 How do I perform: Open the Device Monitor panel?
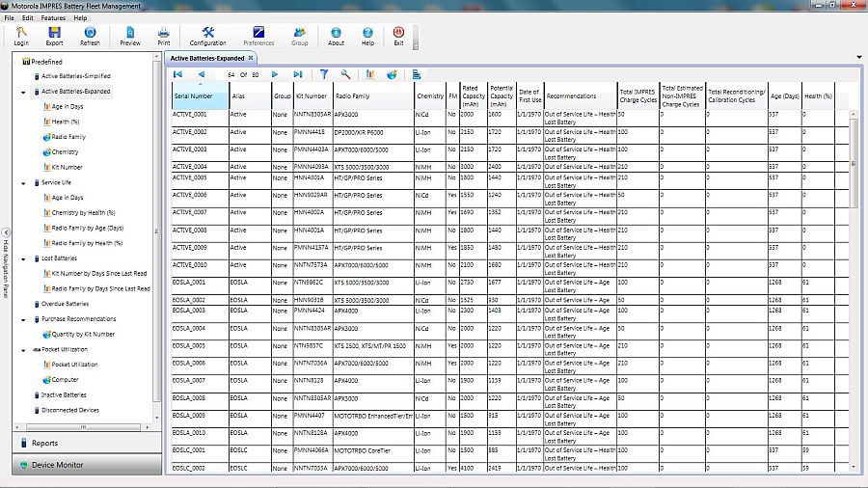(x=87, y=465)
